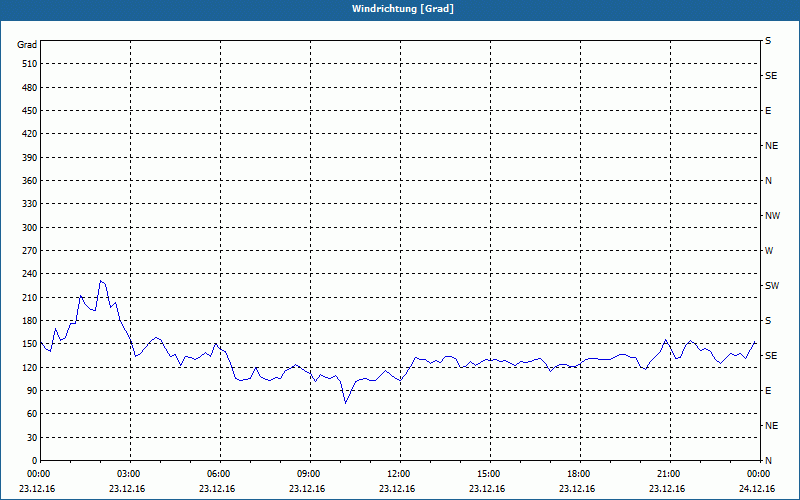
Task: Click the 240 degree axis label
Action: [30, 274]
